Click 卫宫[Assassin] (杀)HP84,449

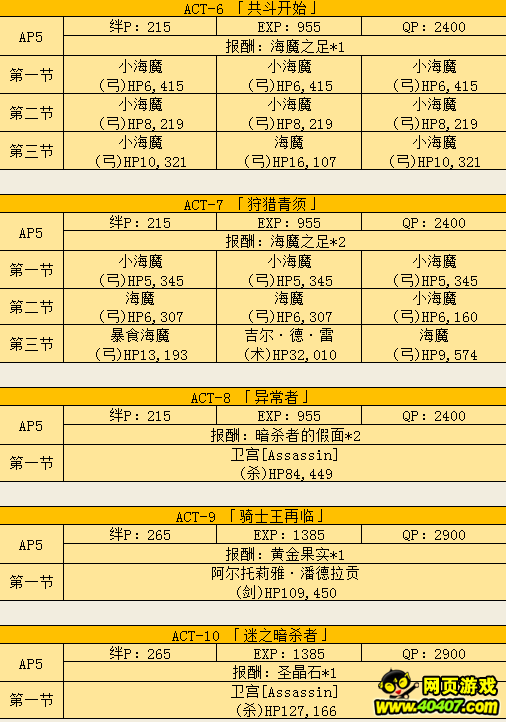pyautogui.click(x=285, y=463)
